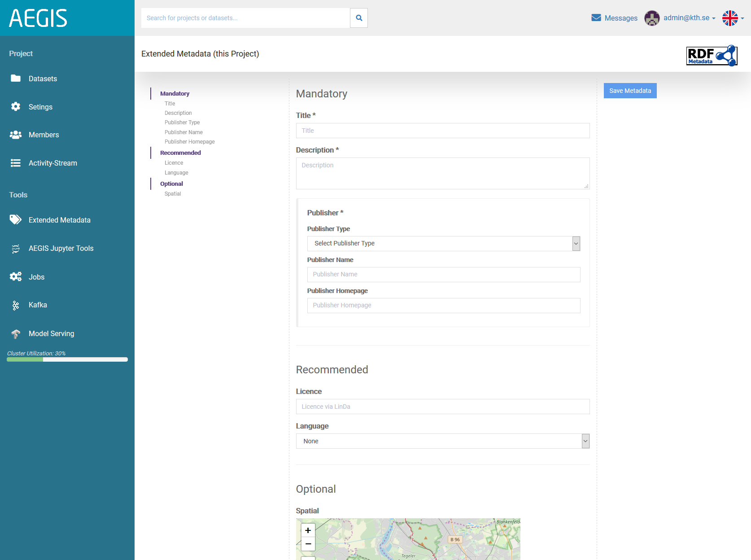The height and width of the screenshot is (560, 751).
Task: Jump to Title in outline
Action: 170,104
